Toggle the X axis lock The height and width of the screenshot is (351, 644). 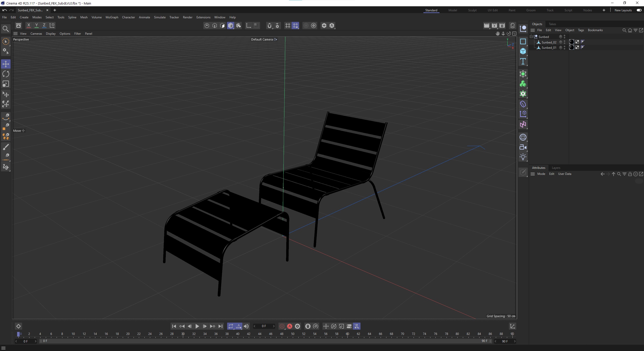click(x=29, y=25)
